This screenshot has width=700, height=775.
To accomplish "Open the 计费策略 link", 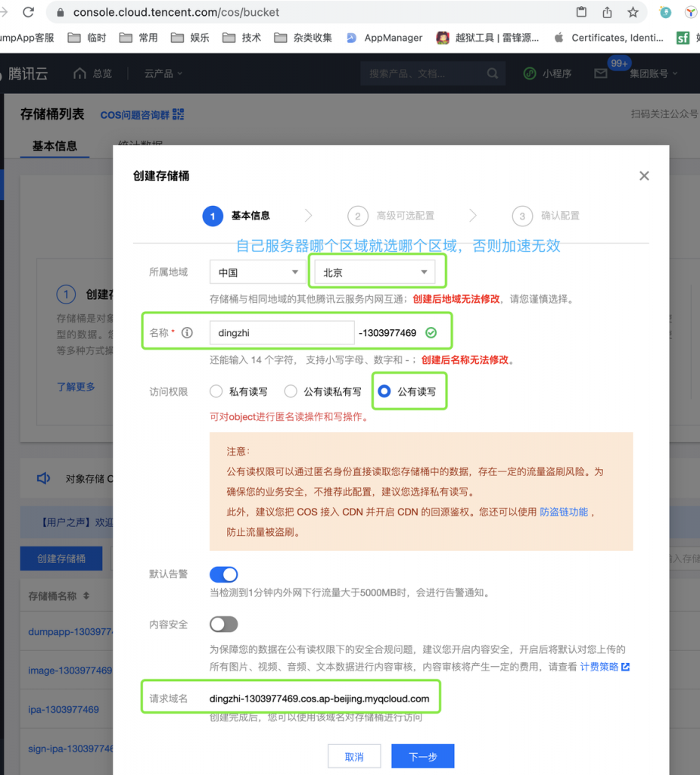I will coord(599,667).
